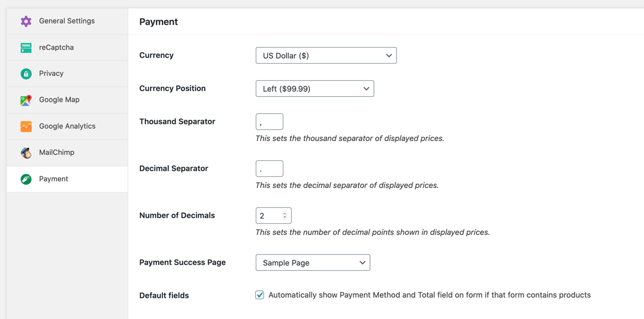Click the MailChimp monkey icon
Viewport: 644px width, 319px height.
(x=26, y=153)
